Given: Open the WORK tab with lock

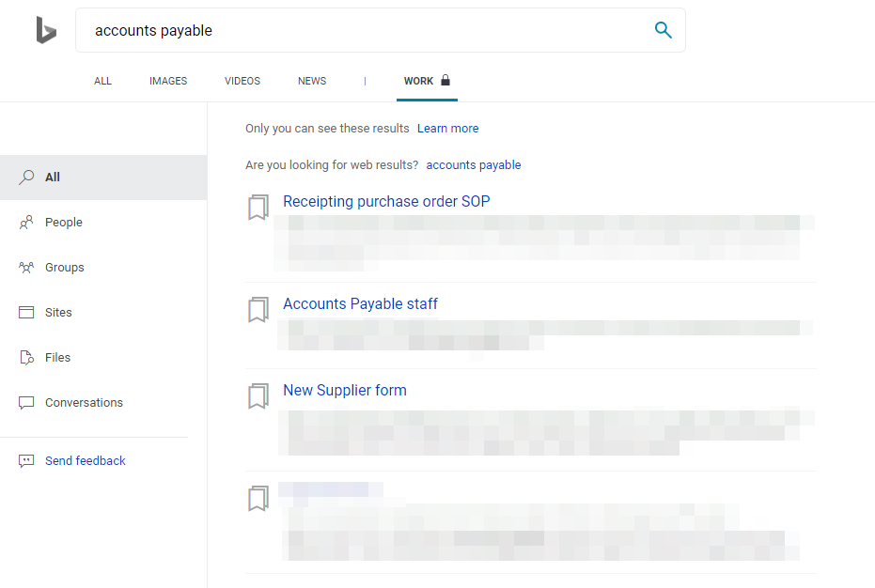Looking at the screenshot, I should pyautogui.click(x=426, y=81).
